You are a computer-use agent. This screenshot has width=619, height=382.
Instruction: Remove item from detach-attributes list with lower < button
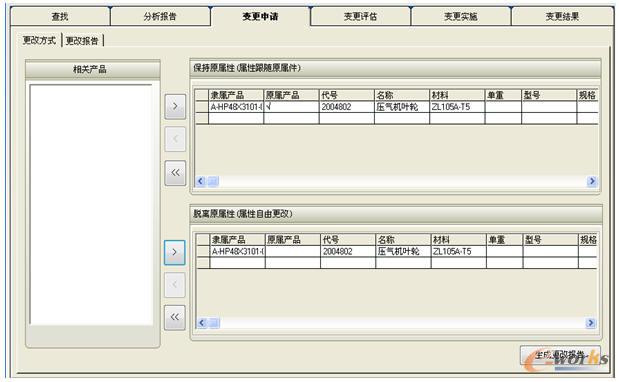coord(174,285)
